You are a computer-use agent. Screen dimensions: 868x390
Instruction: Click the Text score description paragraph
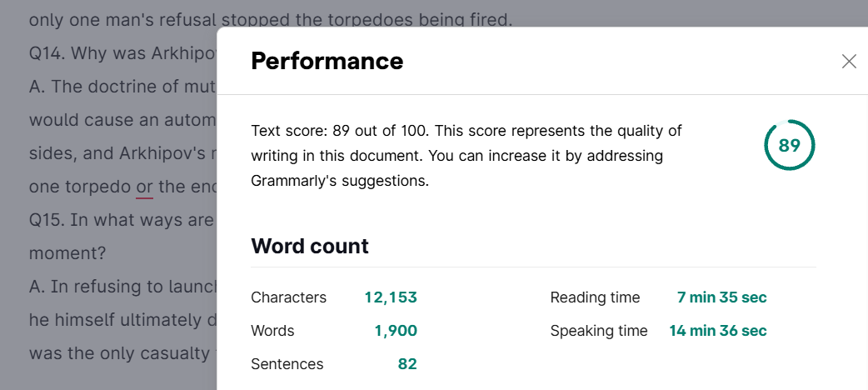[466, 156]
